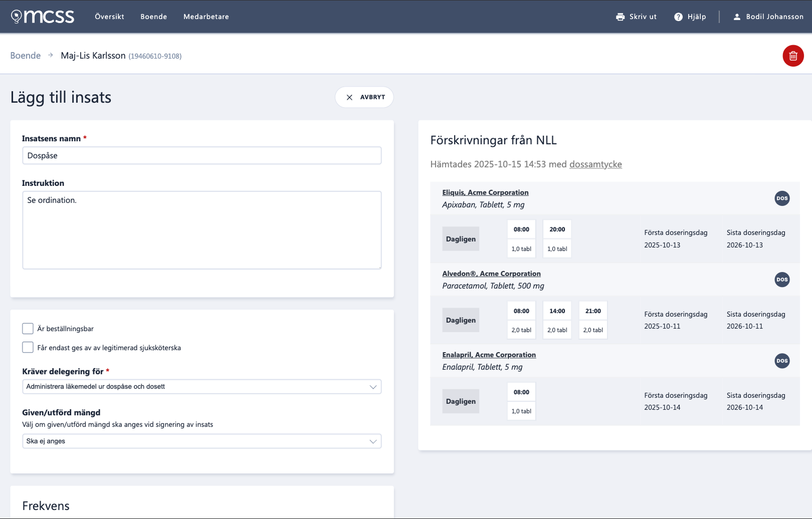Open Hjälp label in header
The width and height of the screenshot is (812, 519).
tap(697, 17)
